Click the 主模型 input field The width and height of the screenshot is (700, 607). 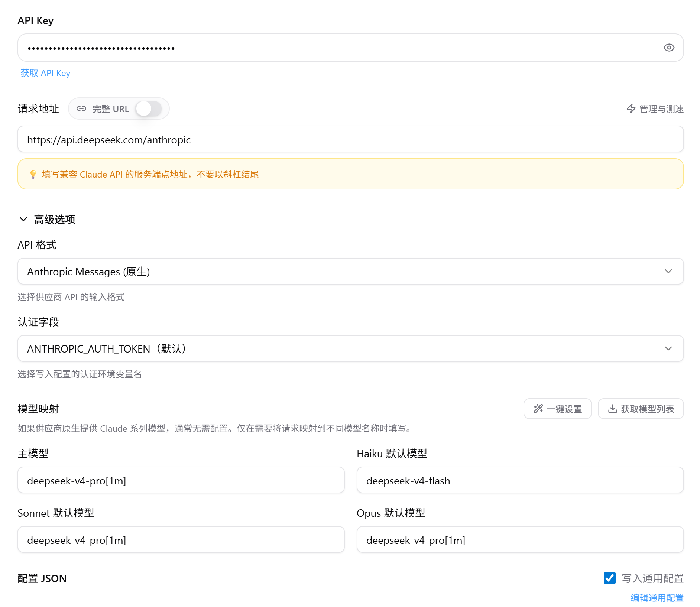tap(181, 480)
